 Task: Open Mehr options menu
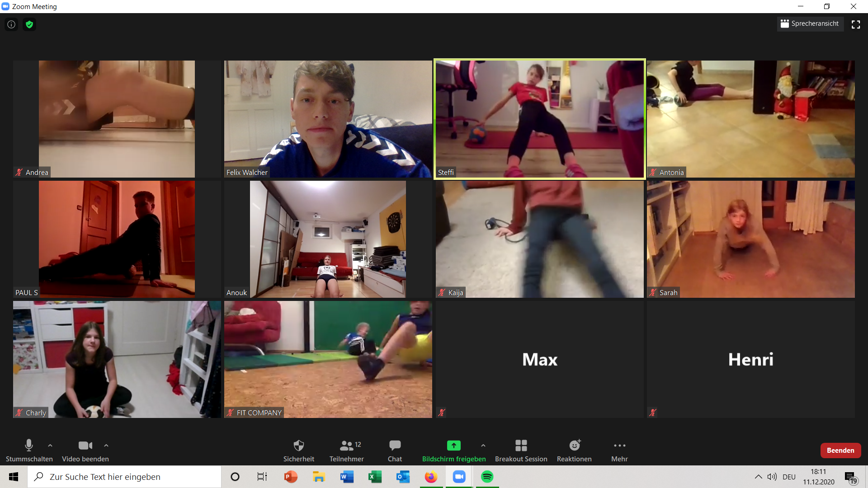coord(619,450)
